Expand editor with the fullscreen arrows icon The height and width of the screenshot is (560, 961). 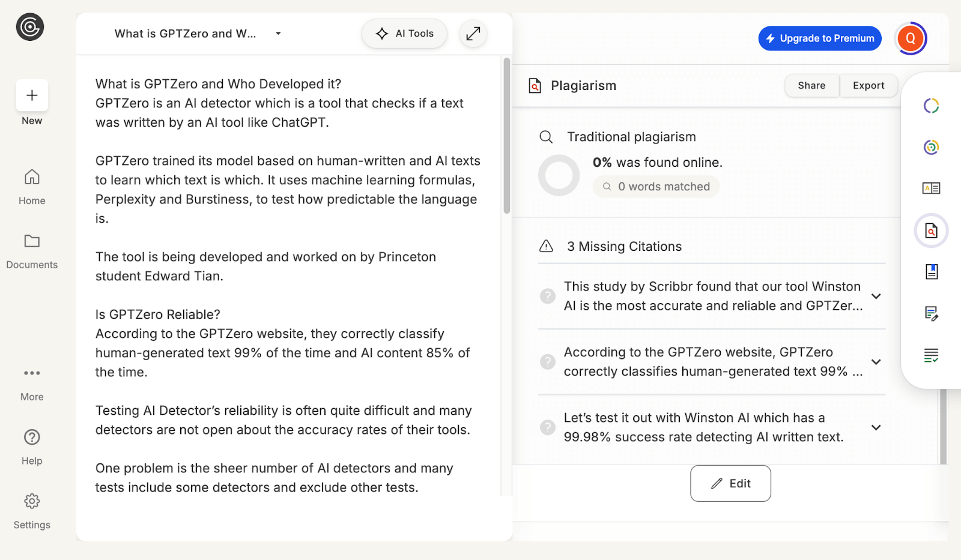tap(473, 34)
